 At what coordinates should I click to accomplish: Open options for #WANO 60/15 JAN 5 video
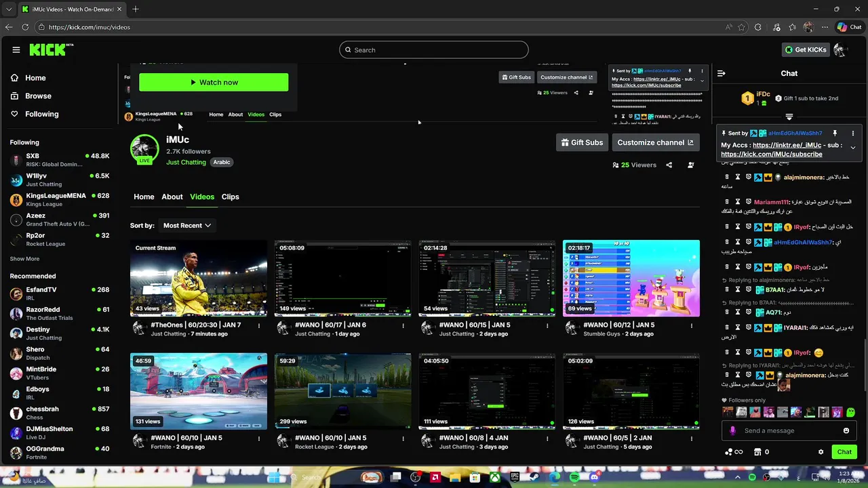pos(547,325)
